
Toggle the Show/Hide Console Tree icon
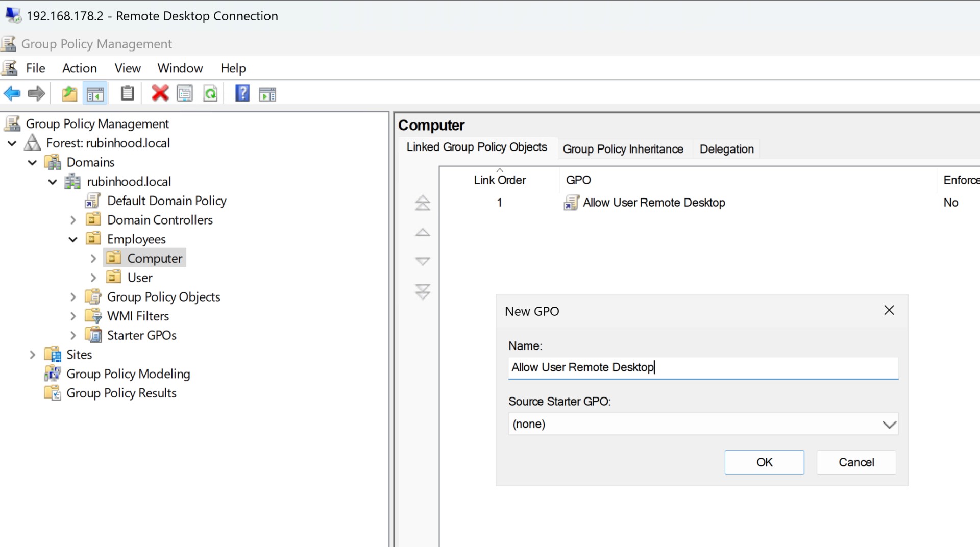(x=95, y=94)
